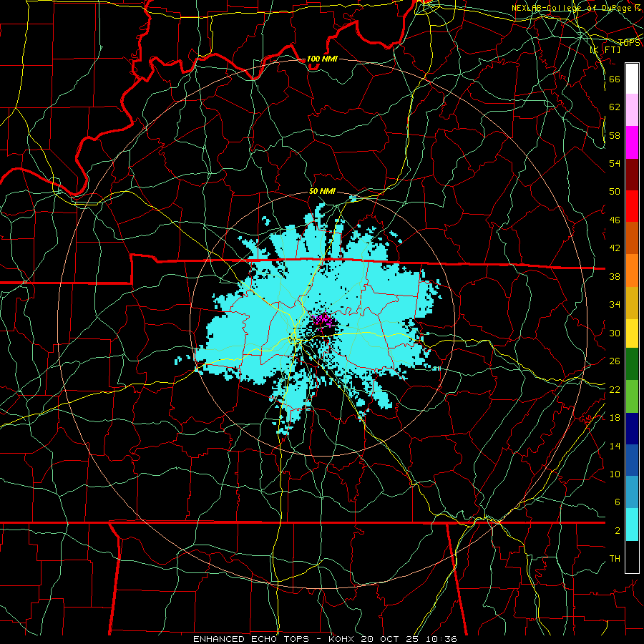Click the 50 NMI range ring label
This screenshot has height=644, width=644.
click(x=322, y=192)
